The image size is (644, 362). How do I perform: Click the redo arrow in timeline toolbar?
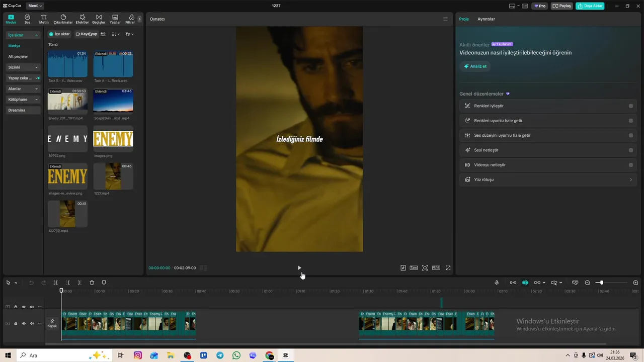pyautogui.click(x=44, y=283)
